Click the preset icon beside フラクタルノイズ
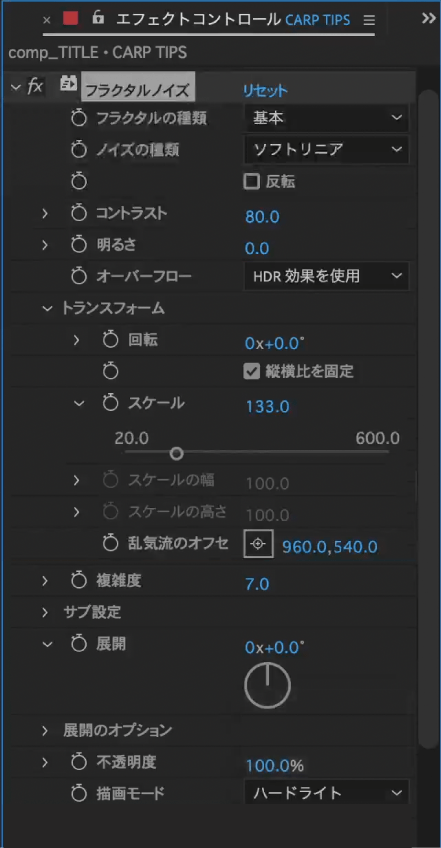This screenshot has height=848, width=441. point(68,84)
